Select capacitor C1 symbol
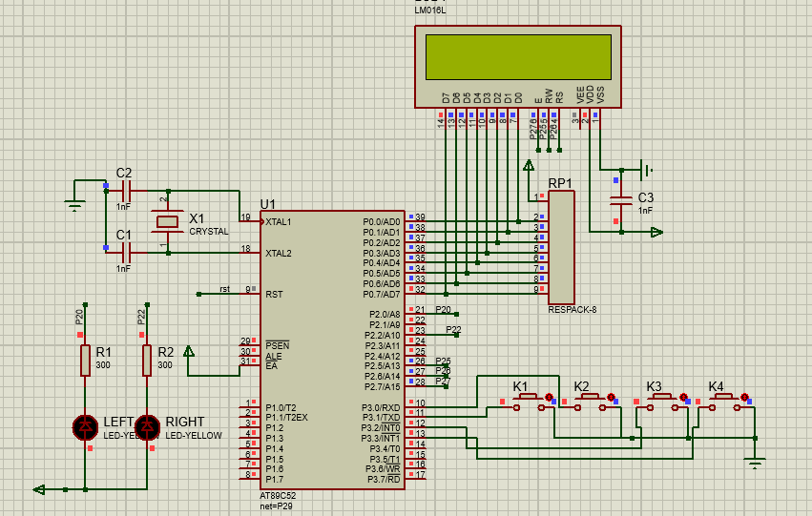Image resolution: width=812 pixels, height=516 pixels. [126, 253]
